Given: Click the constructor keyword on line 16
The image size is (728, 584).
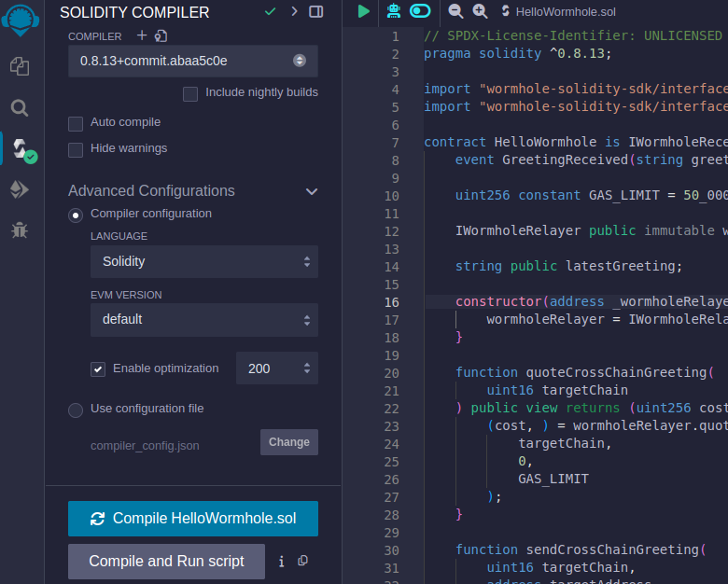Looking at the screenshot, I should (x=497, y=301).
